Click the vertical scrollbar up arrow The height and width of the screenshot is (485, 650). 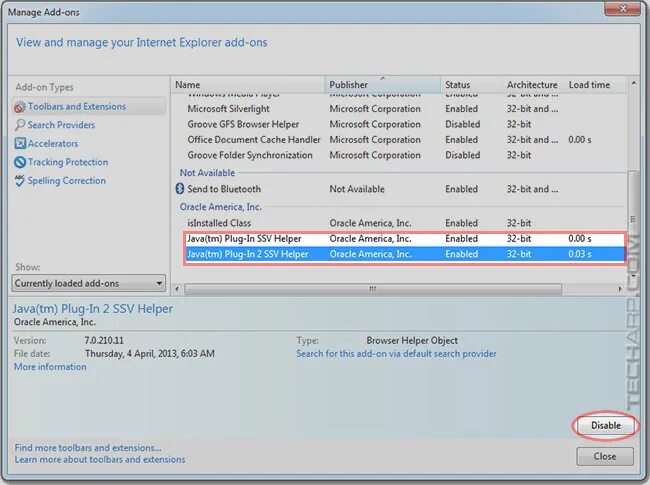(x=633, y=84)
